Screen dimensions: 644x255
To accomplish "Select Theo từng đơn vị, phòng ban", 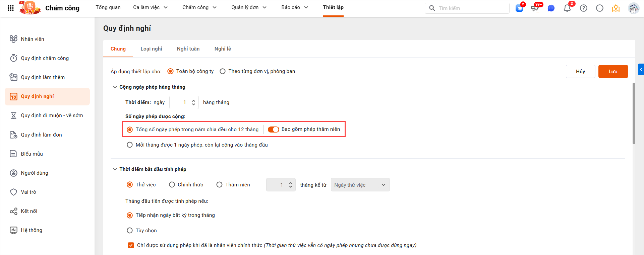I will click(223, 71).
